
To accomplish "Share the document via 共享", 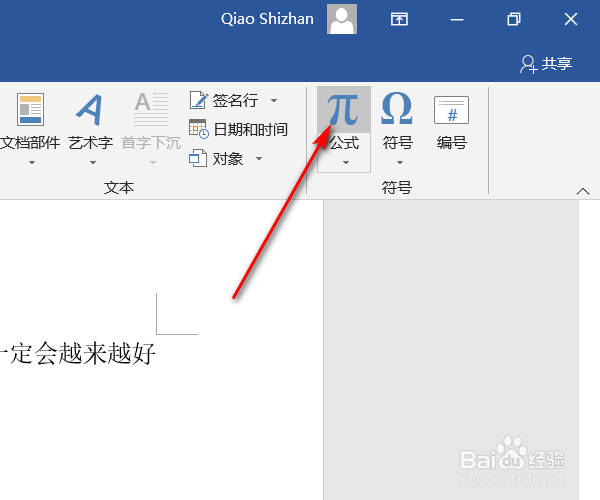I will [546, 64].
